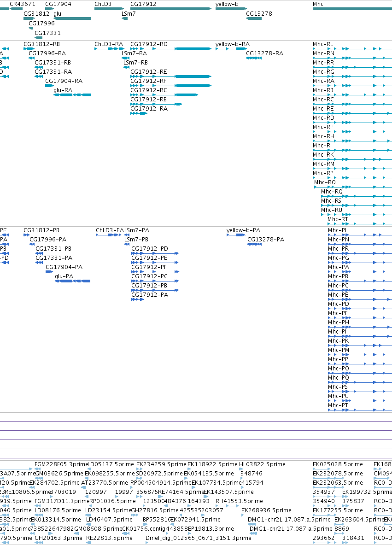Viewport: 392px width, 545px height.
Task: Select transcript CG17912-RC
Action: (149, 90)
